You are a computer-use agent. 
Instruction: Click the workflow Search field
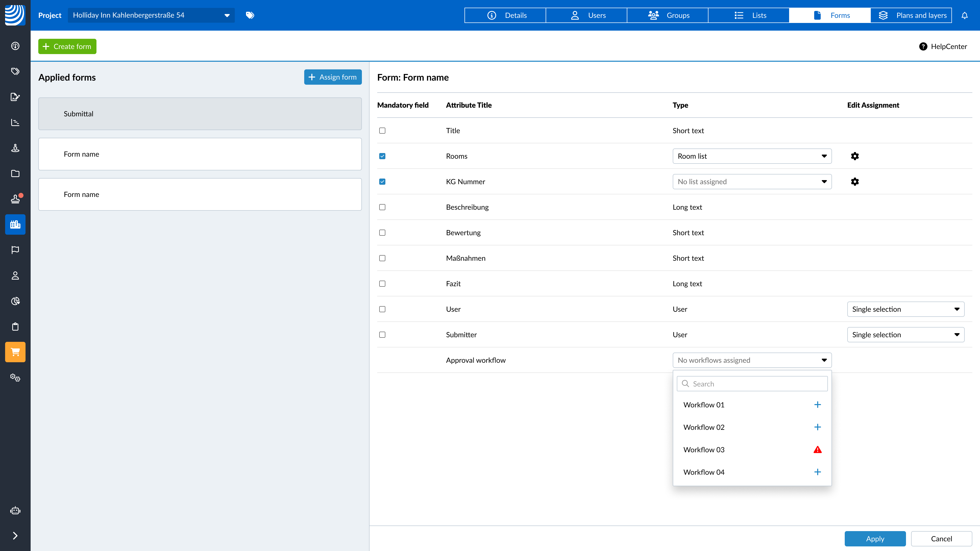tap(752, 384)
